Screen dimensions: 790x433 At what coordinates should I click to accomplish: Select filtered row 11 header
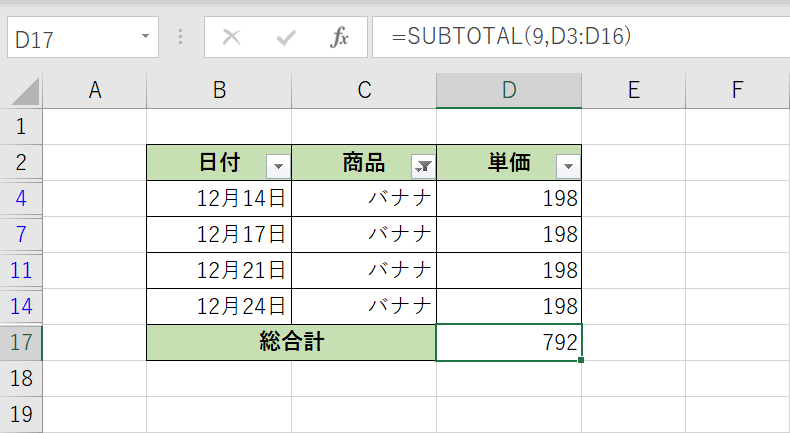click(21, 271)
